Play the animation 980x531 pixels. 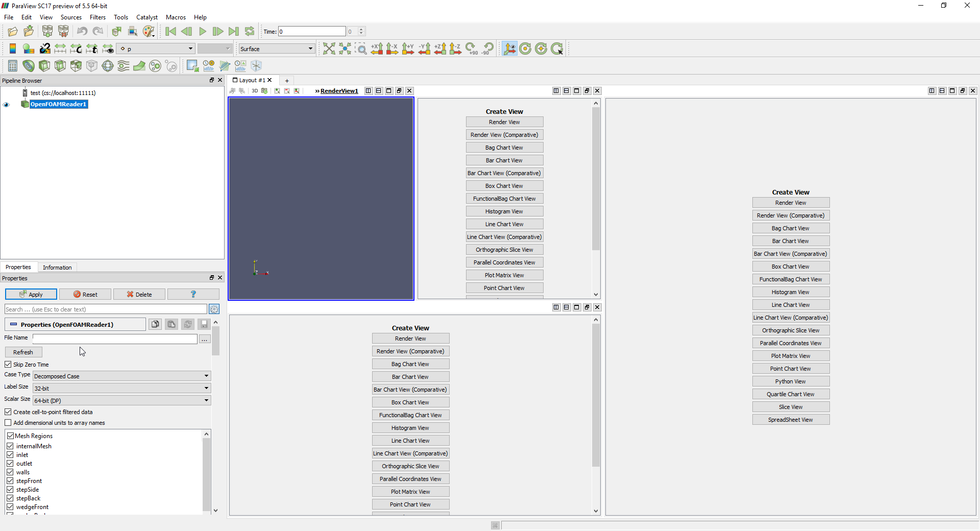click(203, 31)
